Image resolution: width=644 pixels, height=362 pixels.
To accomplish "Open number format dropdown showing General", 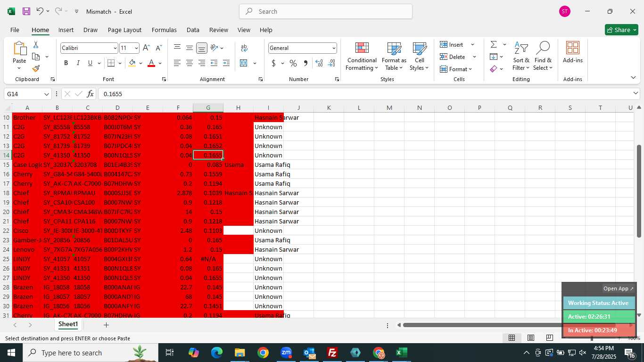I will (x=334, y=48).
